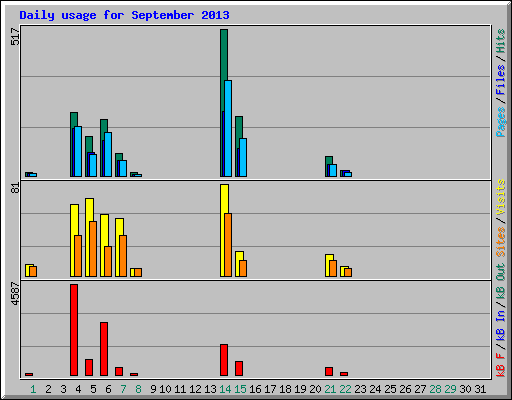Click day 4 on the date axis

78,389
